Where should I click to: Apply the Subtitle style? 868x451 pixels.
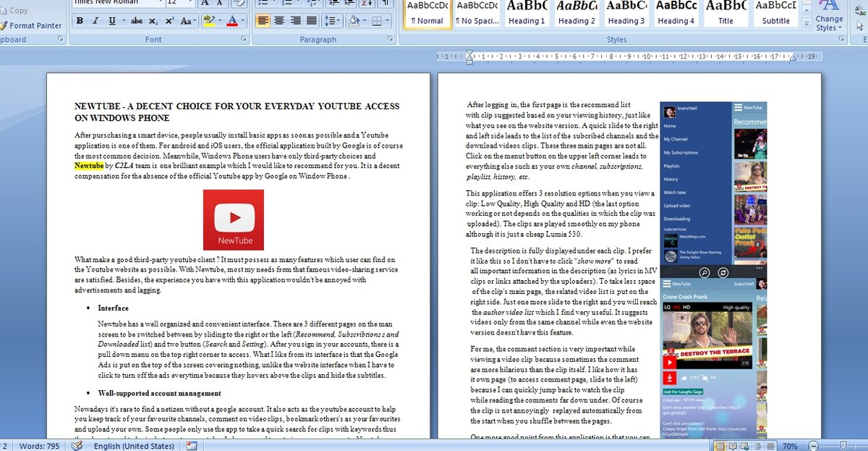point(775,14)
